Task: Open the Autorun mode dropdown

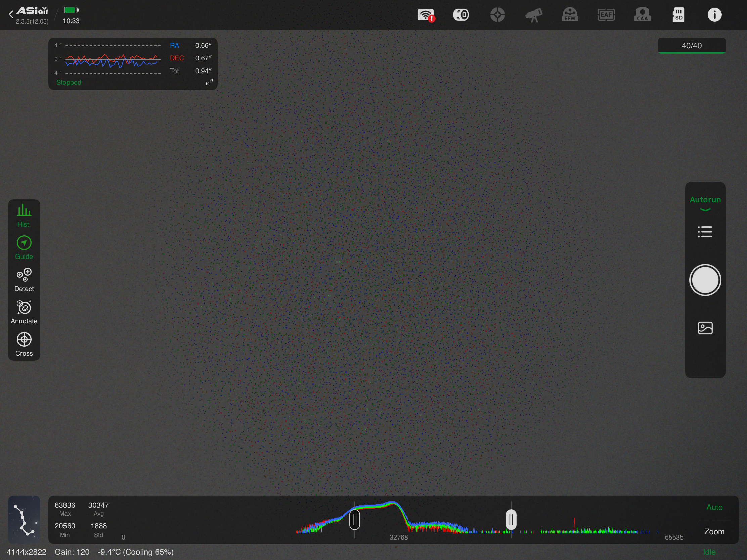Action: (705, 203)
